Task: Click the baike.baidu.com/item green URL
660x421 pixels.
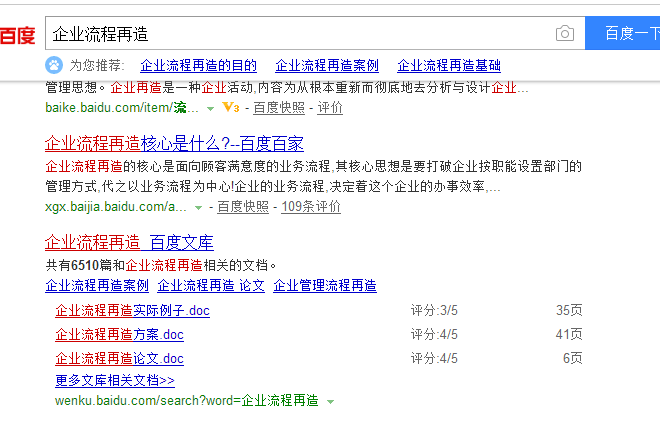Action: click(x=122, y=108)
